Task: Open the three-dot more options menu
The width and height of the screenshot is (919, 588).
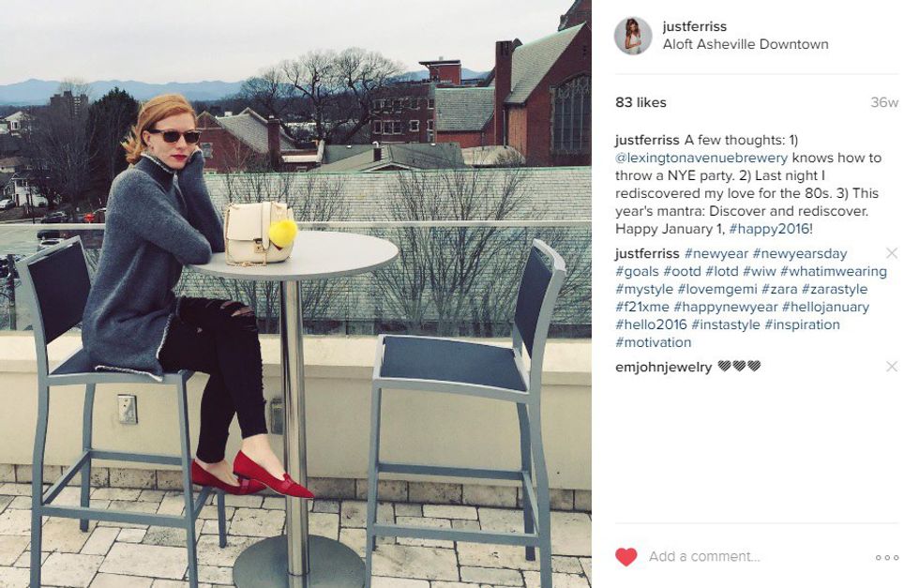Action: coord(887,557)
